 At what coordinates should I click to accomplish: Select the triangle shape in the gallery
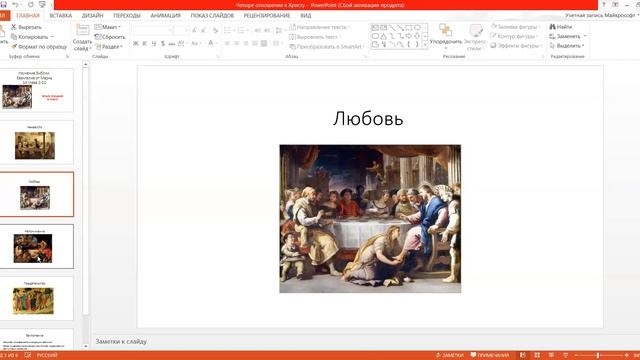coord(384,36)
